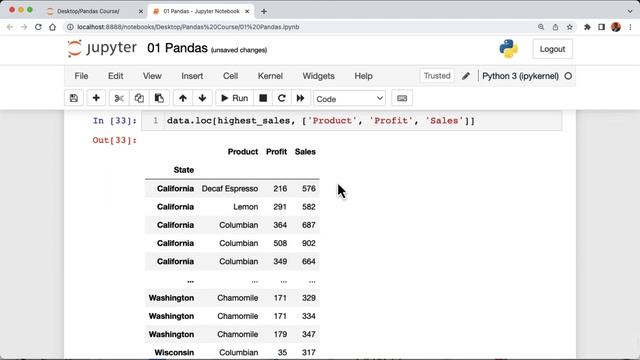This screenshot has height=360, width=640.
Task: Click the State index header
Action: click(184, 170)
